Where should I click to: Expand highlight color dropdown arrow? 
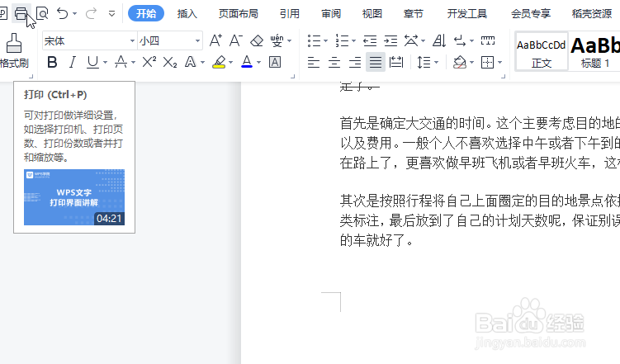tap(230, 62)
